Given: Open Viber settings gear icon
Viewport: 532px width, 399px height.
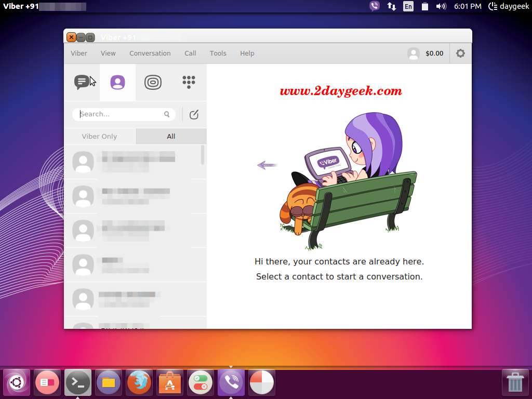Looking at the screenshot, I should point(460,54).
